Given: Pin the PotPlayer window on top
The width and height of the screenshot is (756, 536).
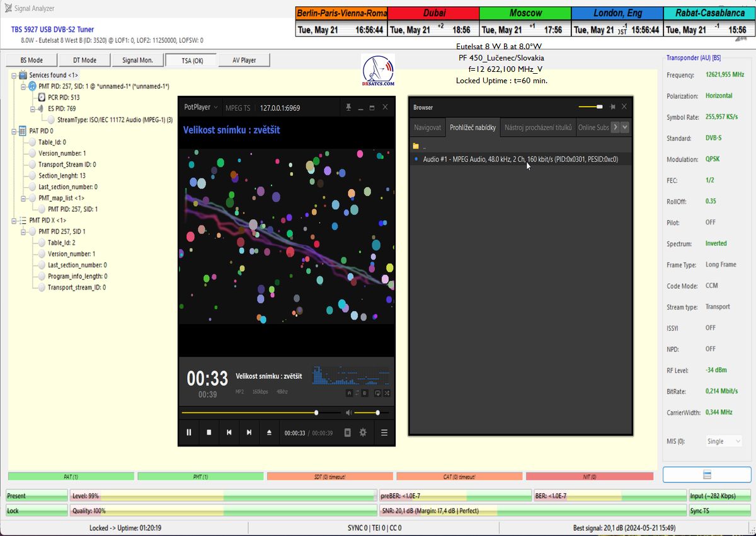Looking at the screenshot, I should click(x=348, y=108).
